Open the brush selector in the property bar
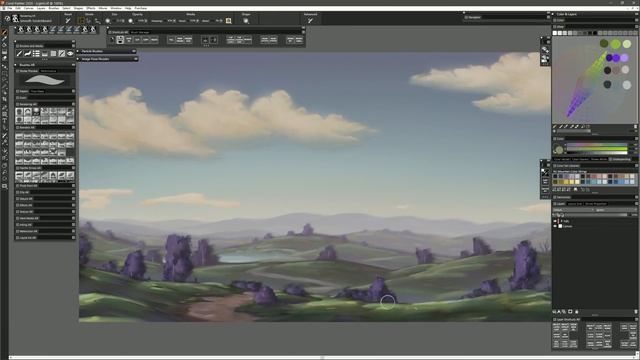This screenshot has height=360, width=640. click(x=15, y=18)
